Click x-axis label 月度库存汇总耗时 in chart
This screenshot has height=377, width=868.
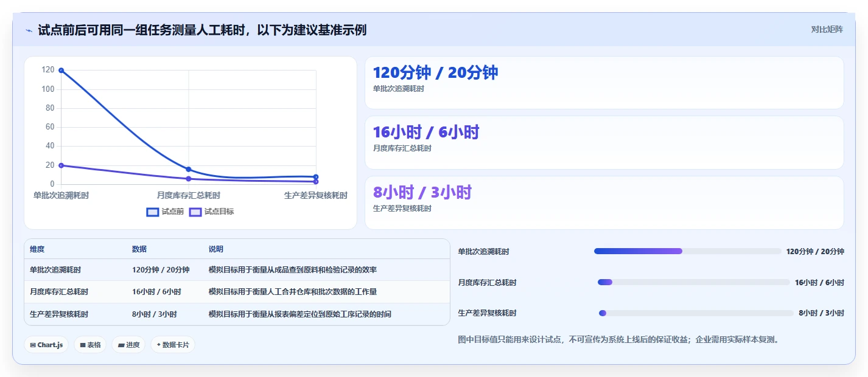coord(189,195)
